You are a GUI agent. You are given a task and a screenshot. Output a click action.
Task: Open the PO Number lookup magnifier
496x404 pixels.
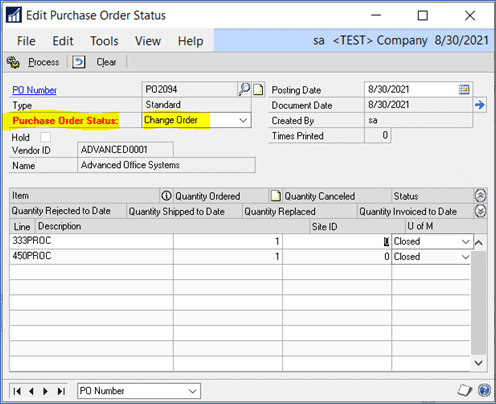point(244,89)
